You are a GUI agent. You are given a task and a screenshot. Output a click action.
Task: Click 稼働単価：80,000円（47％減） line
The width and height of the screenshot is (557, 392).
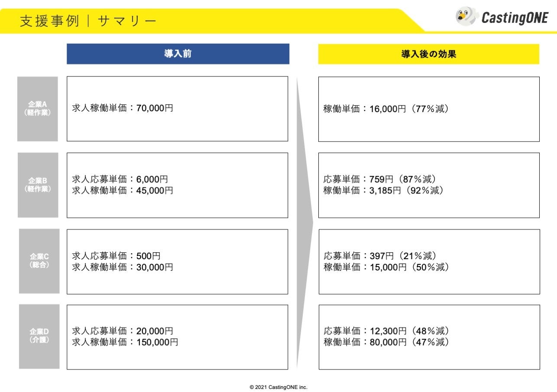pos(386,342)
